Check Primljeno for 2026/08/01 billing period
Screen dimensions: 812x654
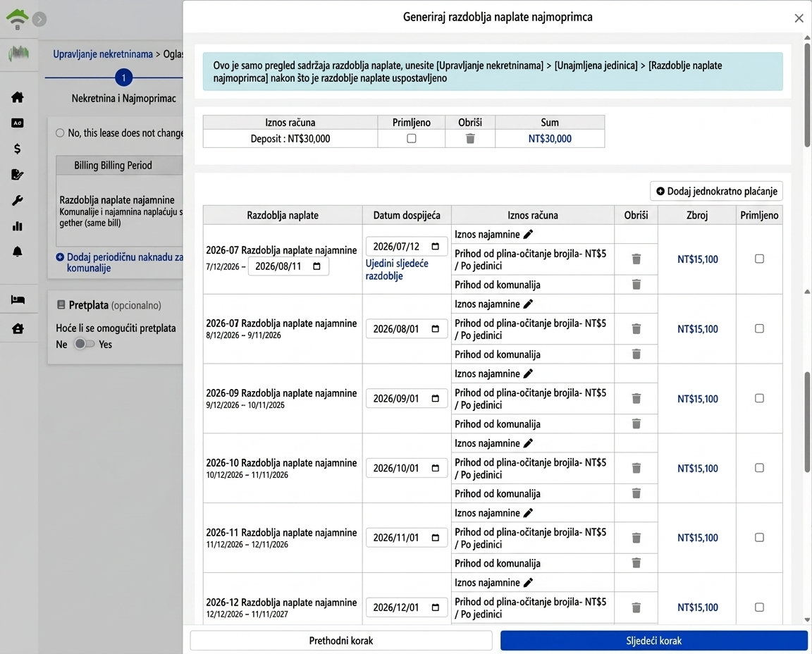[x=758, y=328]
